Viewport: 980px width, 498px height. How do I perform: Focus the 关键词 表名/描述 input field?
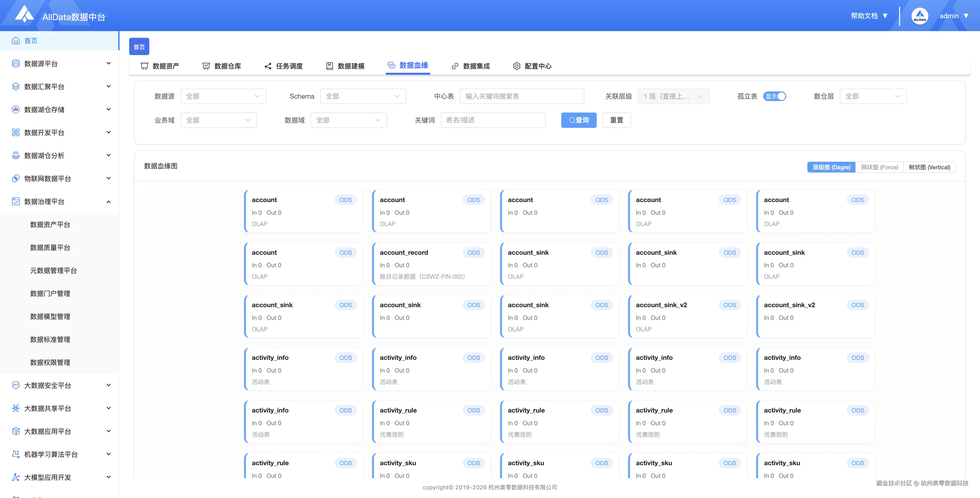coord(493,120)
